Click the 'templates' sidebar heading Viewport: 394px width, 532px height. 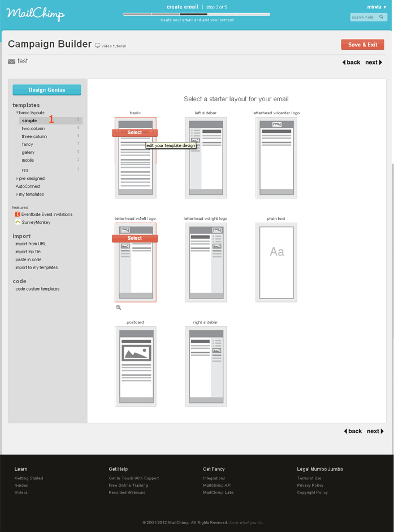[x=26, y=105]
